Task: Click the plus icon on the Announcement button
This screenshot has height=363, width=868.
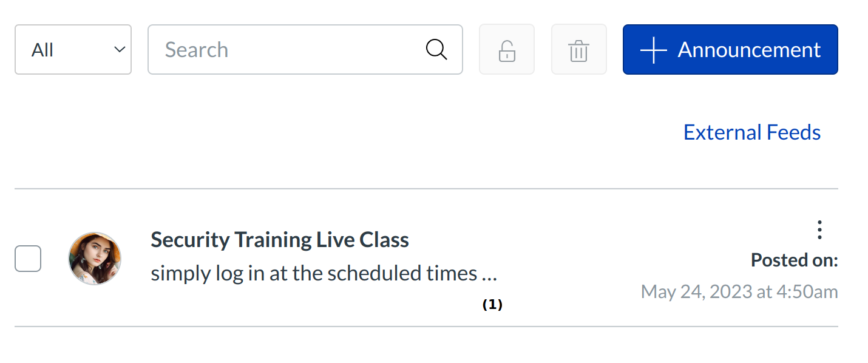Action: point(654,50)
